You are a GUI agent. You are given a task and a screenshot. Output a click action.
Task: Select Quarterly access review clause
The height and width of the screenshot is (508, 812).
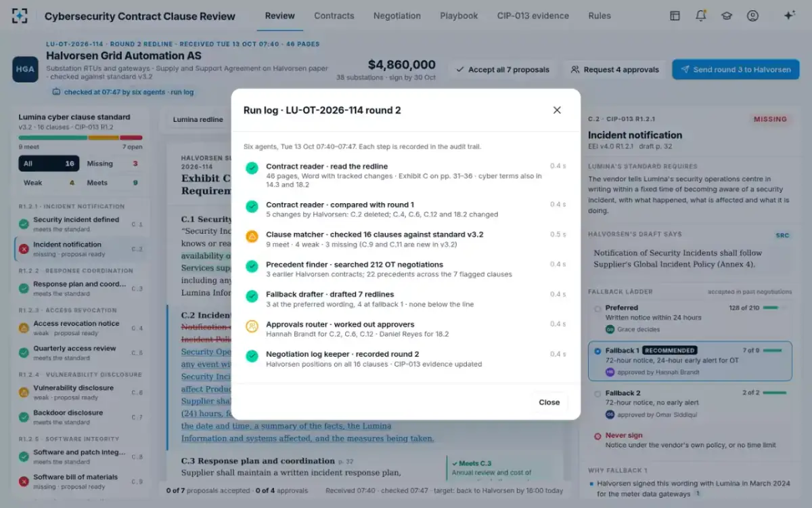(x=81, y=352)
